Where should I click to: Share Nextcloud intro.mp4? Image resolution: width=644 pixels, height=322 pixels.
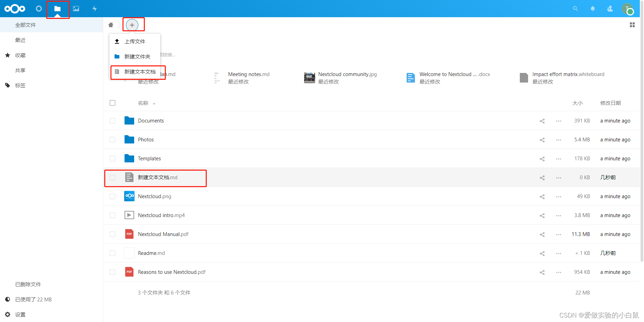(542, 215)
